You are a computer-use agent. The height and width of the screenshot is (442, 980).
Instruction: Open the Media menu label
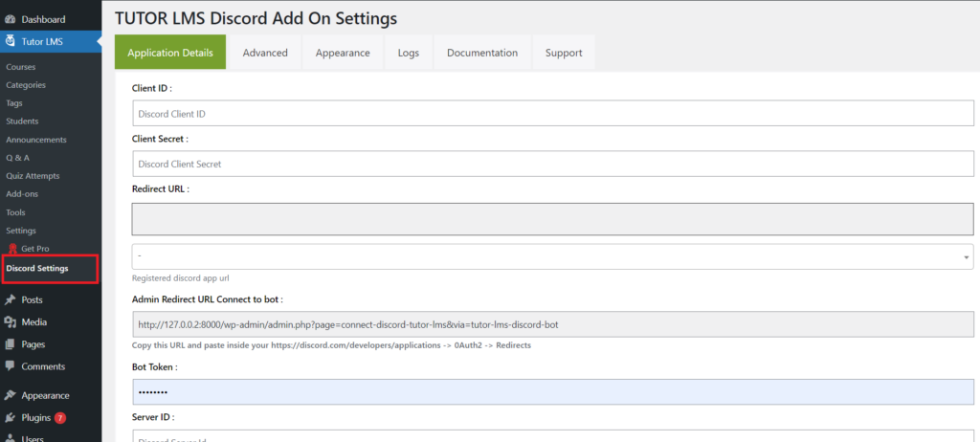click(x=34, y=322)
